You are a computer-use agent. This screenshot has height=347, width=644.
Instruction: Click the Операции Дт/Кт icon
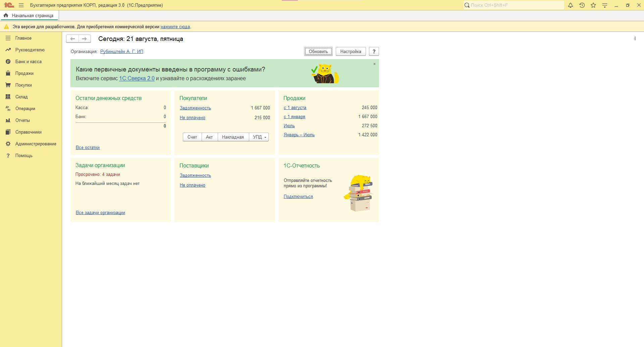coord(8,109)
